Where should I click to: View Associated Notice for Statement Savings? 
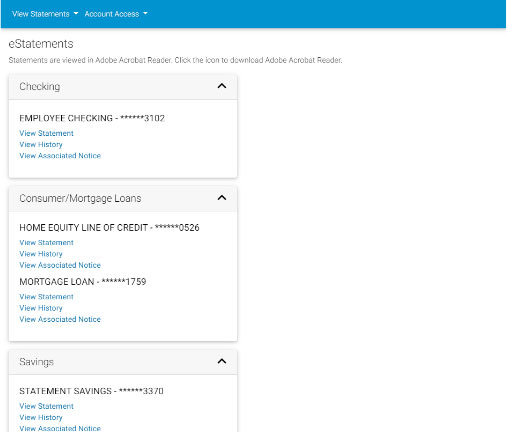[x=60, y=428]
